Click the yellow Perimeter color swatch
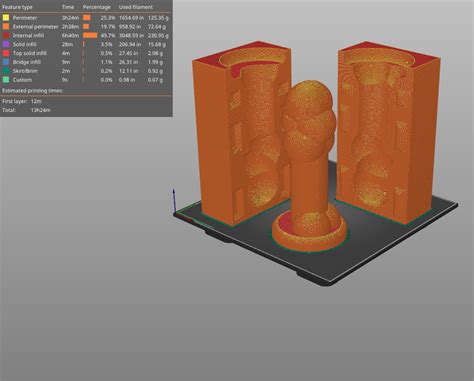This screenshot has height=381, width=474. pyautogui.click(x=6, y=18)
